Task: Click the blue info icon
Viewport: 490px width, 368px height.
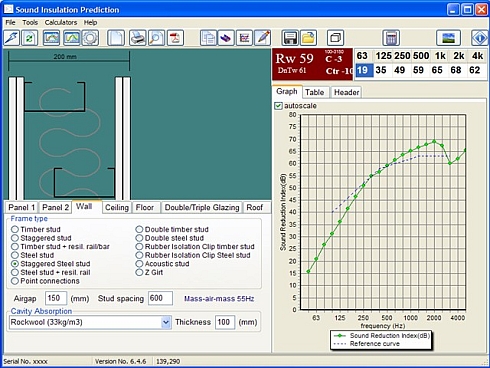Action: [480, 38]
